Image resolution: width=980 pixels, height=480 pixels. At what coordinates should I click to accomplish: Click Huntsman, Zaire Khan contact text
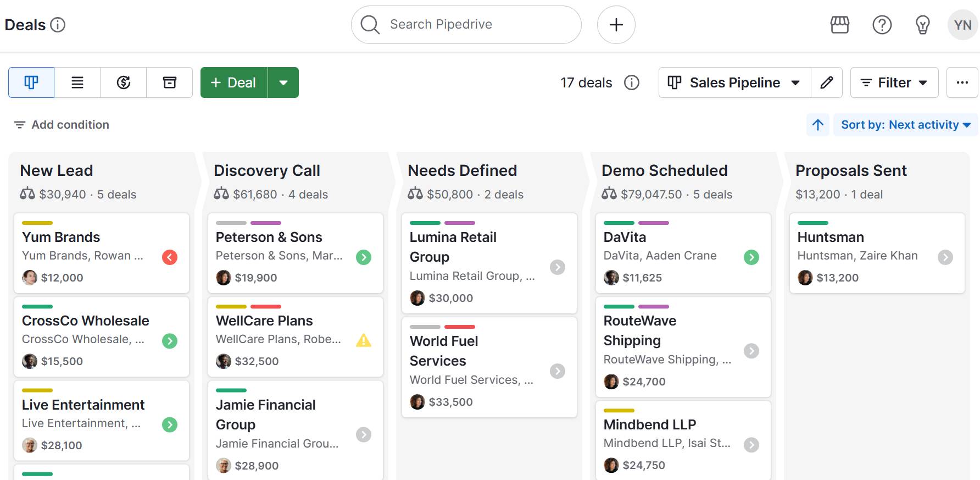tap(857, 256)
